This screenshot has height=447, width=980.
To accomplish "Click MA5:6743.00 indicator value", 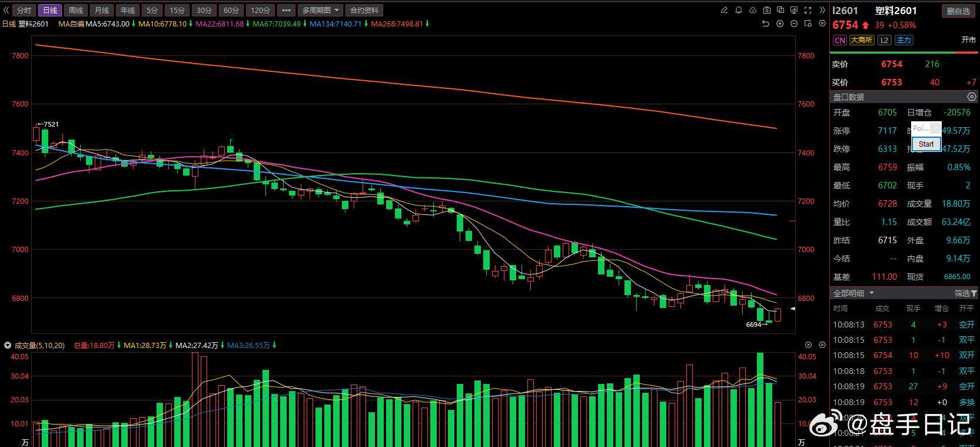I will (108, 24).
